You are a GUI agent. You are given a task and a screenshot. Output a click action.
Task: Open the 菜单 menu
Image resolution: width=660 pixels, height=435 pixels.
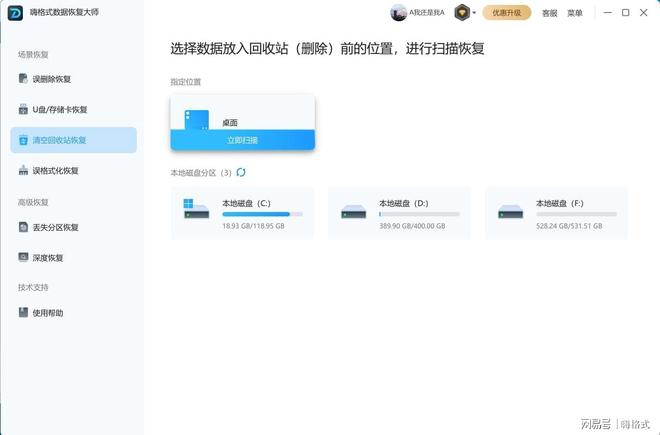coord(575,13)
